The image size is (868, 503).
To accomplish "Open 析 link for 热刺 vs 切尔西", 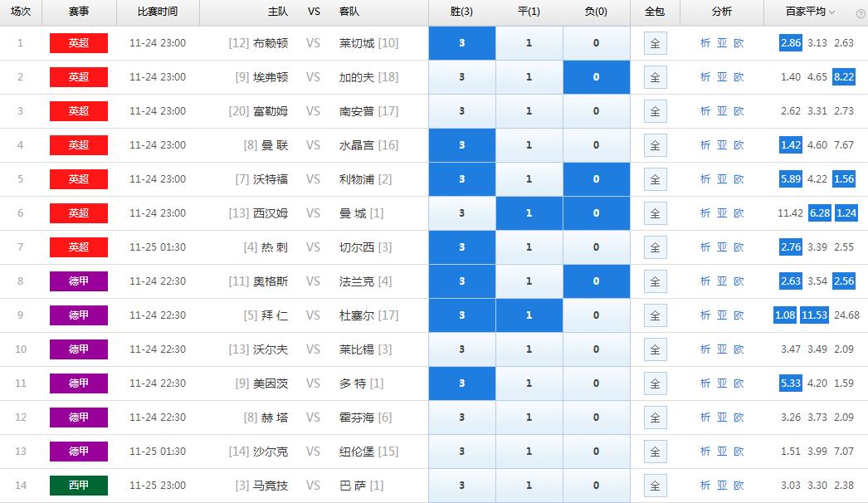I will coord(705,247).
